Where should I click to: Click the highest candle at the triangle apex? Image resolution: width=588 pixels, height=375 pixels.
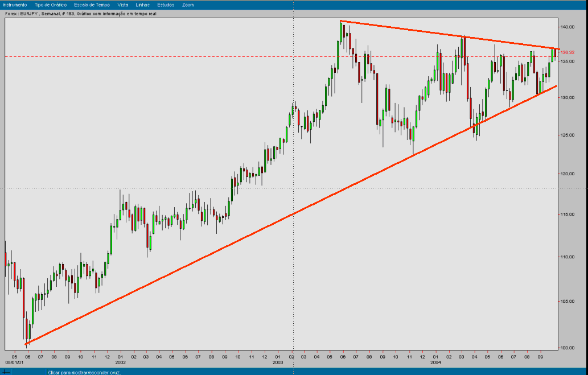coord(342,31)
